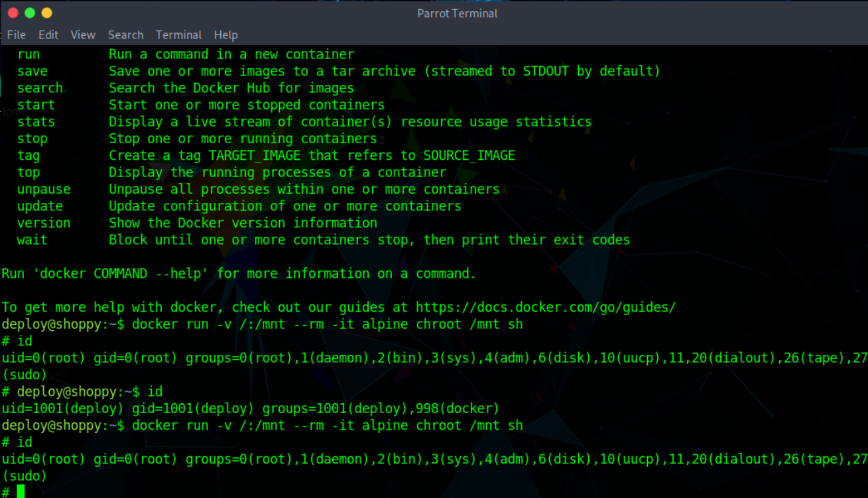This screenshot has width=868, height=498.
Task: Click the 'wait' command name in help output
Action: pyautogui.click(x=32, y=240)
